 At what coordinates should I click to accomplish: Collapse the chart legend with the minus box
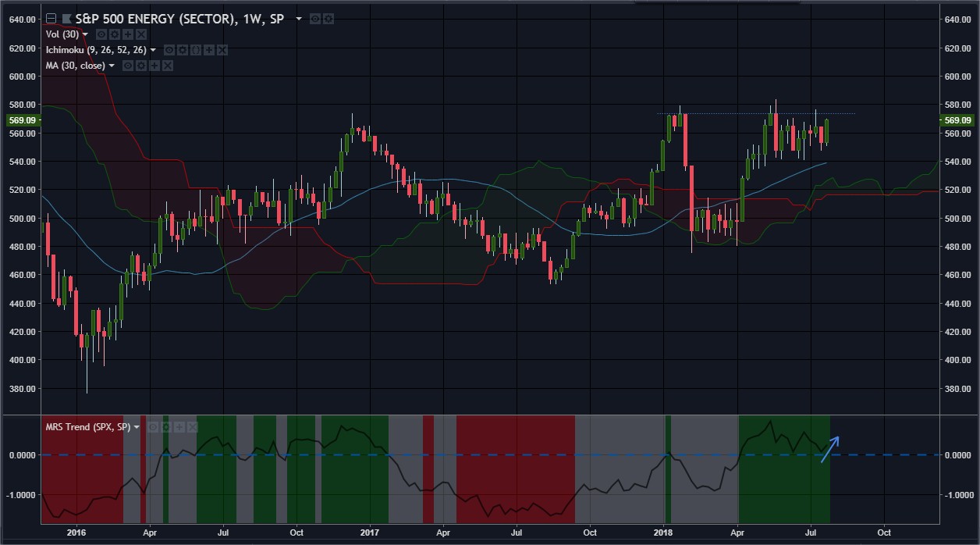(51, 19)
